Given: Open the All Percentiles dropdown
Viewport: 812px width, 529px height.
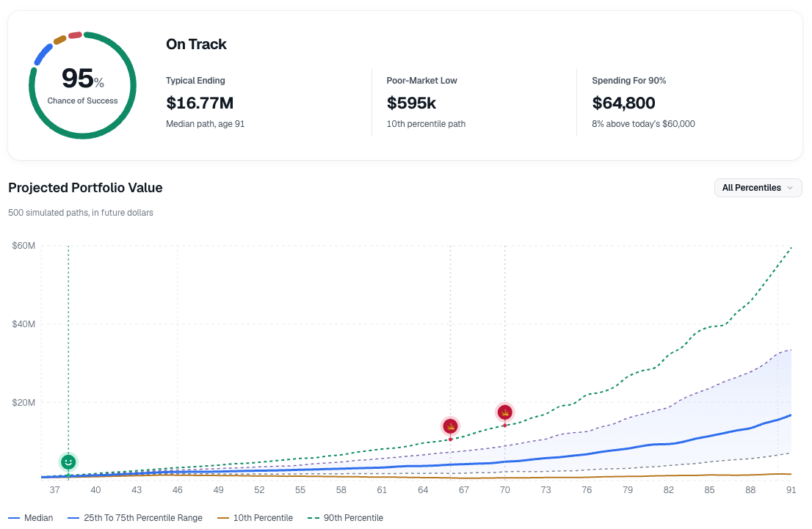Looking at the screenshot, I should point(758,188).
